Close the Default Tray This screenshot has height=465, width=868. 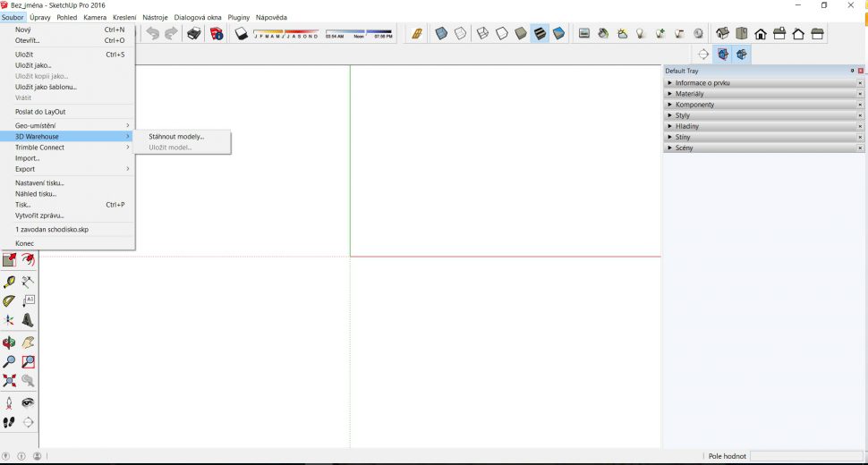[860, 71]
